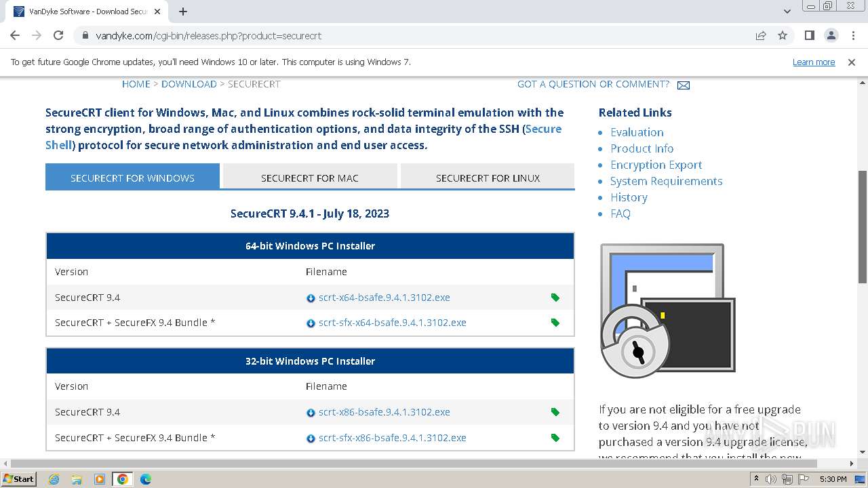Launch Internet Explorer from the taskbar
Viewport: 868px width, 488px height.
54,479
